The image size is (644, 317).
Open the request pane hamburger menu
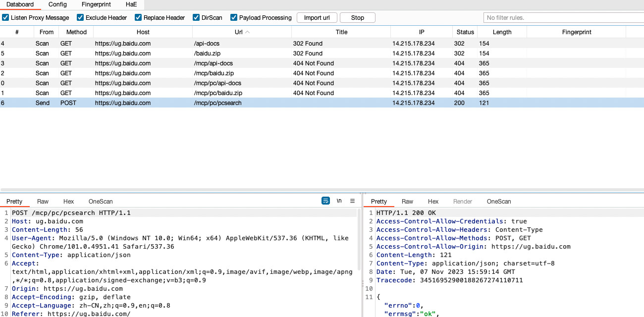tap(353, 201)
